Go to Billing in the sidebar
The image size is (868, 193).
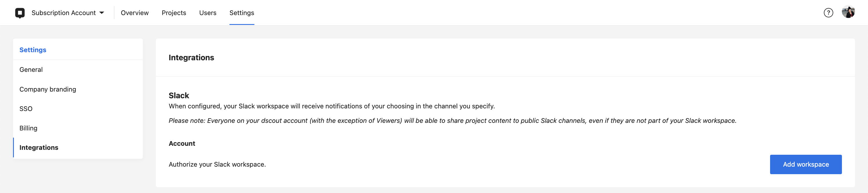28,128
